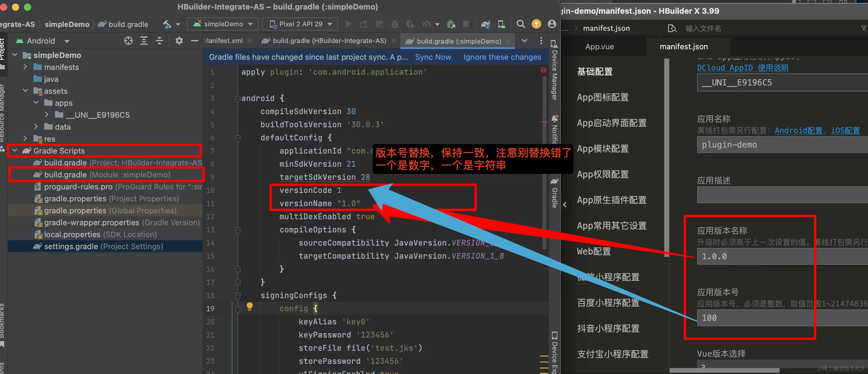Screen dimensions: 868x374
Task: Click the debug bug icon
Action: [x=395, y=24]
